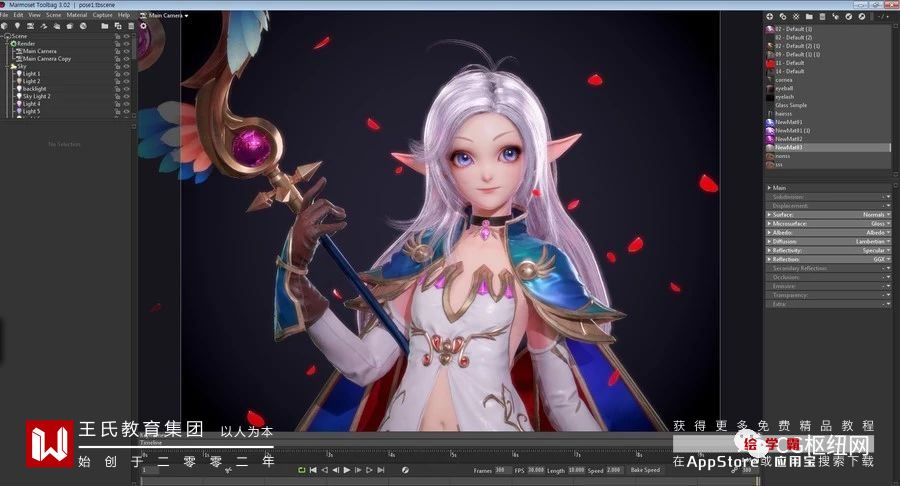Viewport: 900px width, 486px height.
Task: Add a new light using the bulb icon
Action: pyautogui.click(x=17, y=26)
